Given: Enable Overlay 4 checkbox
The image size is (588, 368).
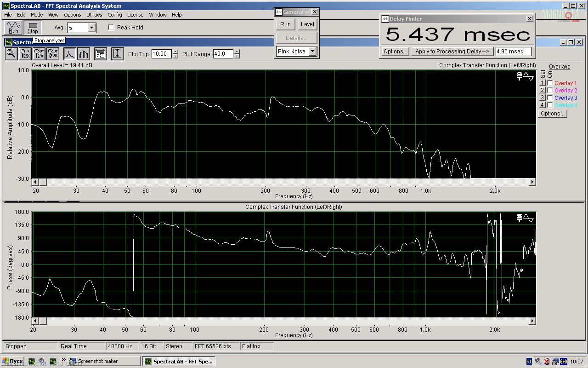Looking at the screenshot, I should point(550,105).
